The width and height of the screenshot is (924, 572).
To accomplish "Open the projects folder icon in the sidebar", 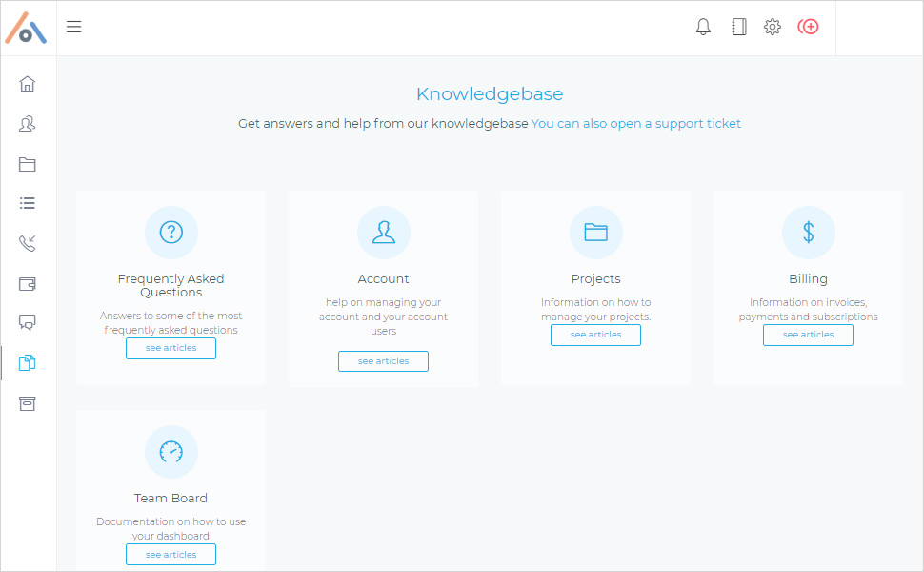I will 28,164.
